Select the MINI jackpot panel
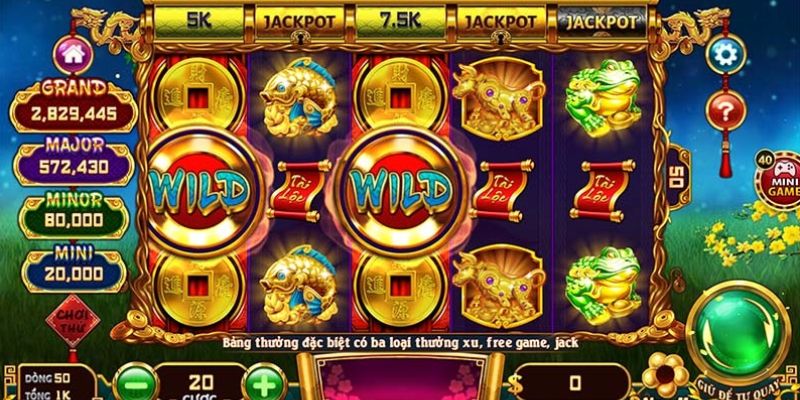The height and width of the screenshot is (400, 800). tap(74, 267)
